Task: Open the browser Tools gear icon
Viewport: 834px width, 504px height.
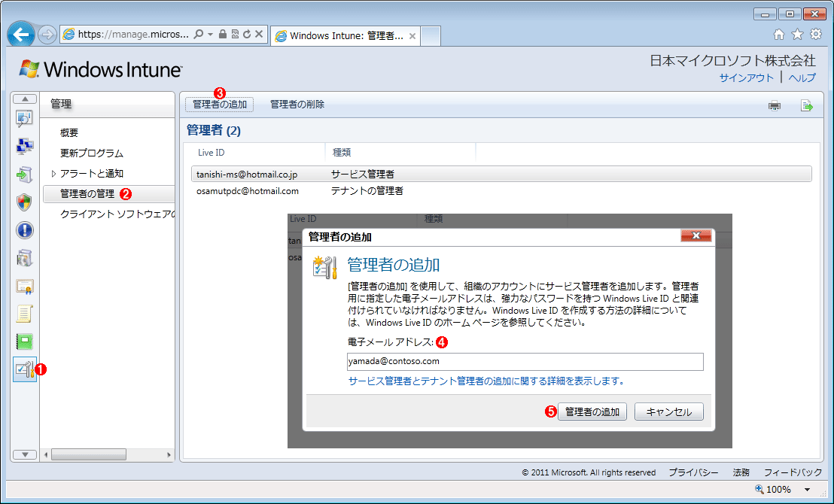Action: point(815,35)
